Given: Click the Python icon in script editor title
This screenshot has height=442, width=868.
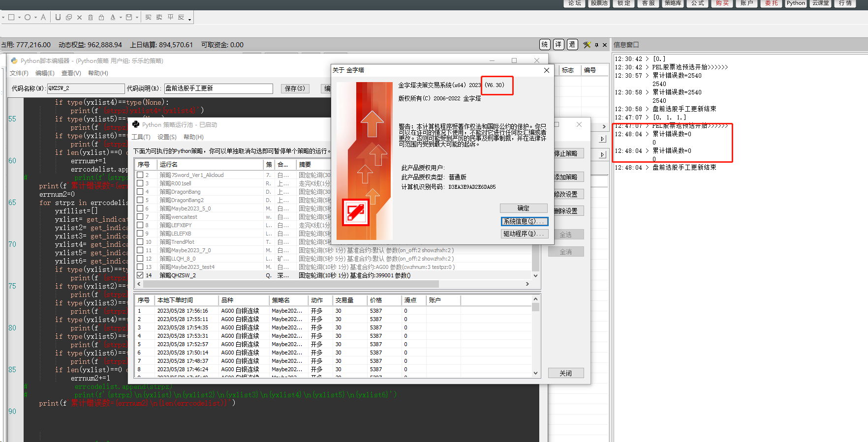Looking at the screenshot, I should point(14,60).
